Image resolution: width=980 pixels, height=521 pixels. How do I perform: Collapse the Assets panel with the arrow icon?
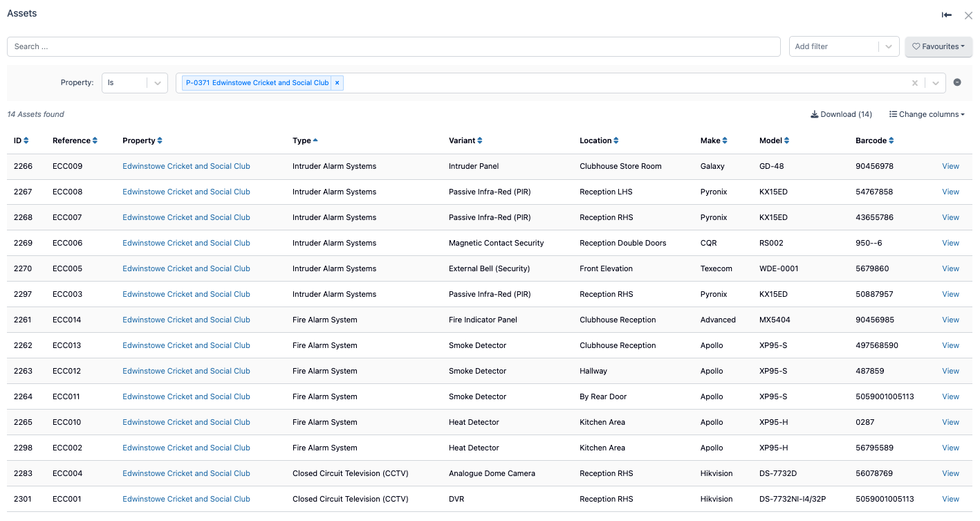[947, 15]
